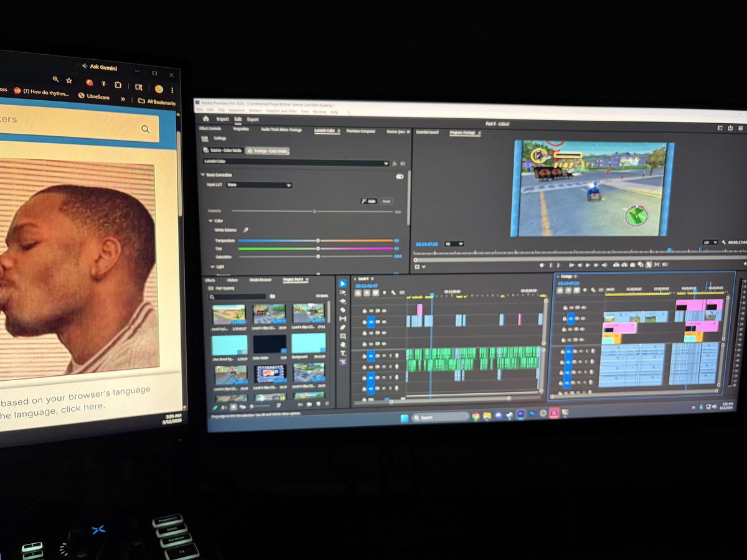Open Program monitor wrench settings

click(724, 243)
